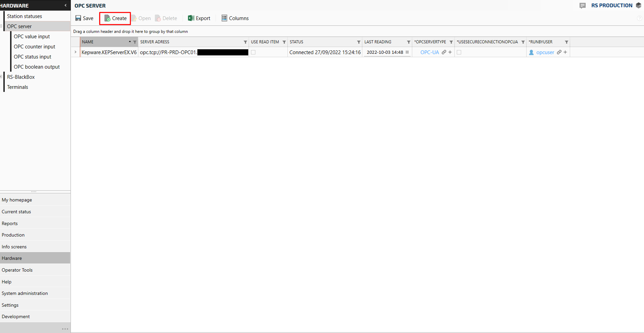The height and width of the screenshot is (333, 644).
Task: Expand the RS-BlackBox tree node
Action: 1,77
